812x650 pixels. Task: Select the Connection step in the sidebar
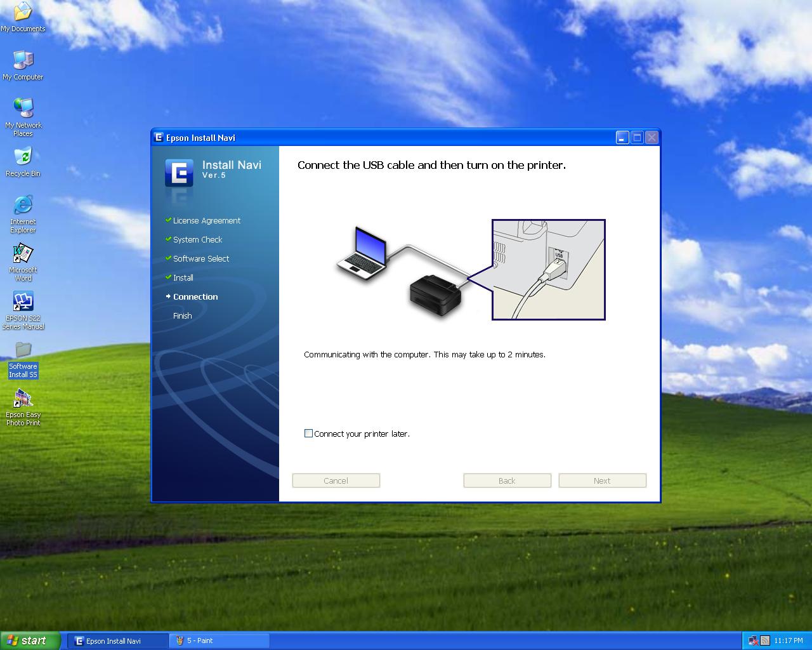click(x=195, y=296)
